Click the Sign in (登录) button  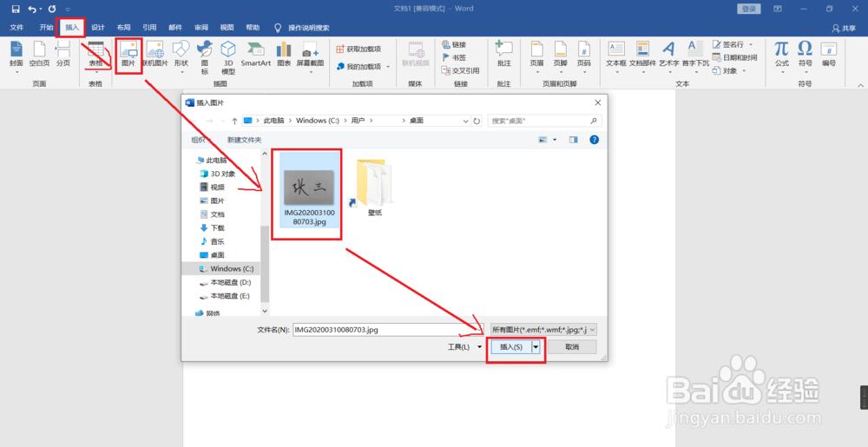(749, 9)
